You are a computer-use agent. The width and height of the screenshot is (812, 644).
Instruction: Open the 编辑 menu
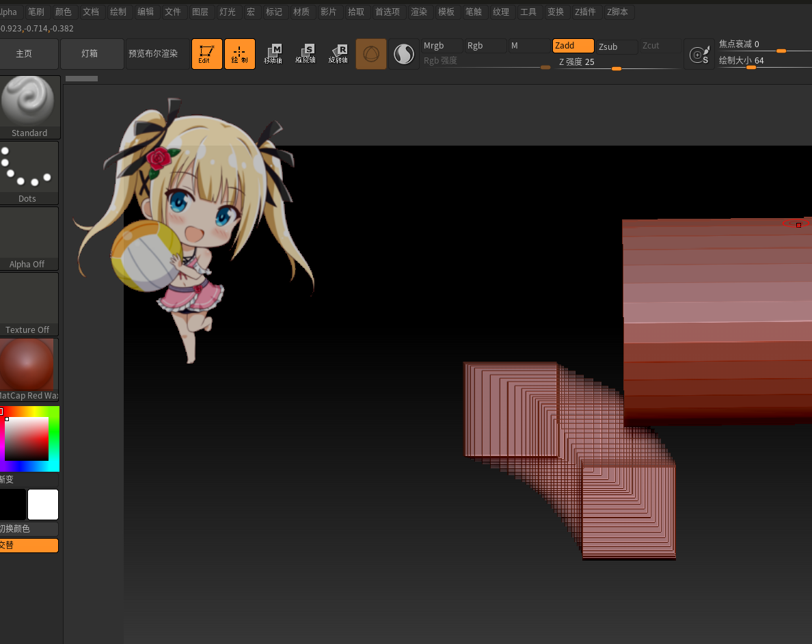(146, 12)
